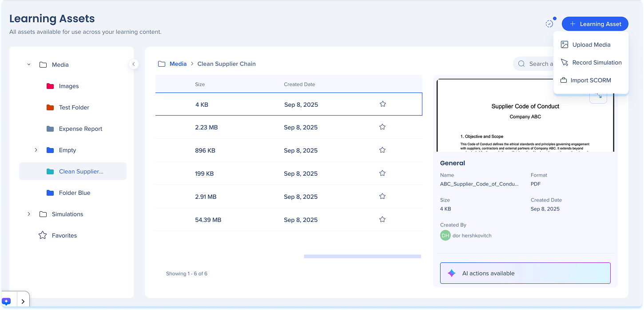The width and height of the screenshot is (644, 310).
Task: Click the Learning Asset button
Action: click(595, 24)
